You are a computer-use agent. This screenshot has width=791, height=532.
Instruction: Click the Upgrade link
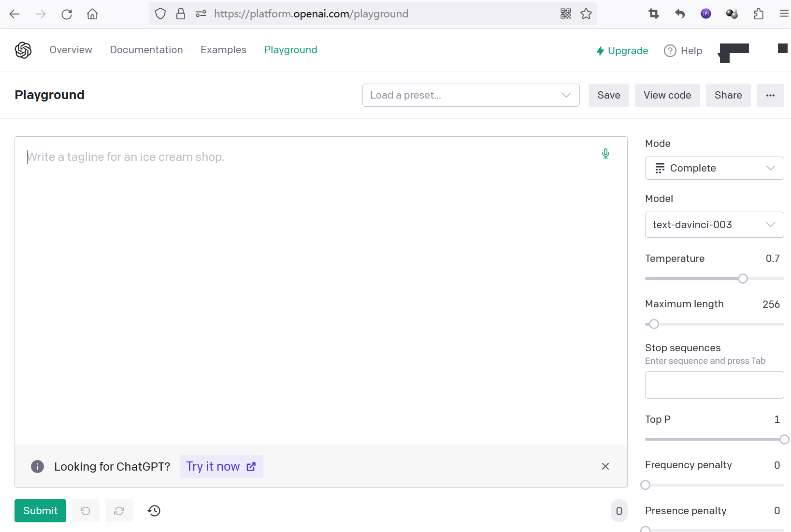click(622, 51)
